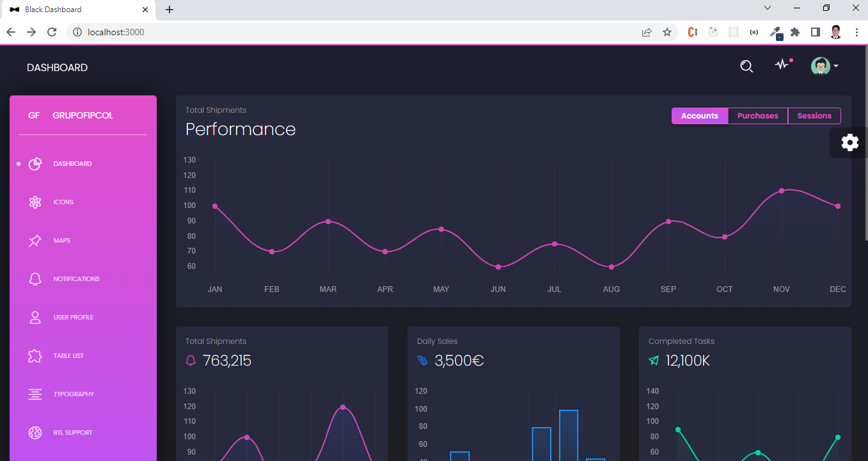Switch chart to Sessions view
Viewport: 868px width, 461px height.
(814, 116)
